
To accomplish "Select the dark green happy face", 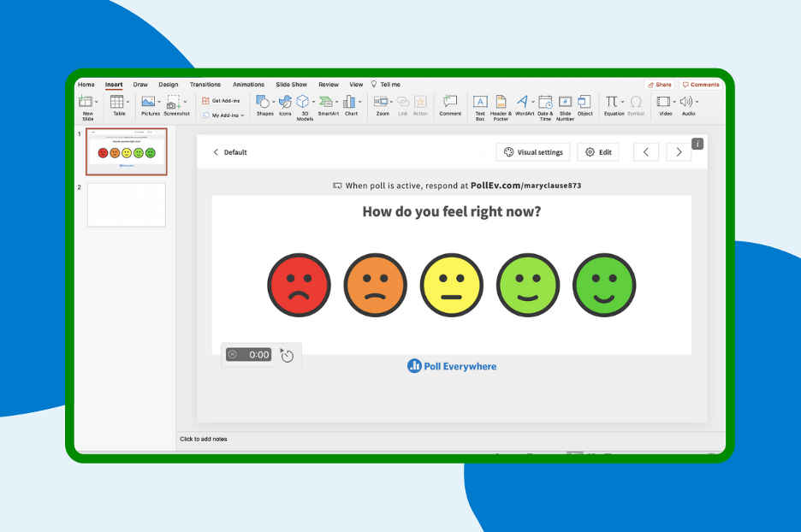I will point(604,286).
